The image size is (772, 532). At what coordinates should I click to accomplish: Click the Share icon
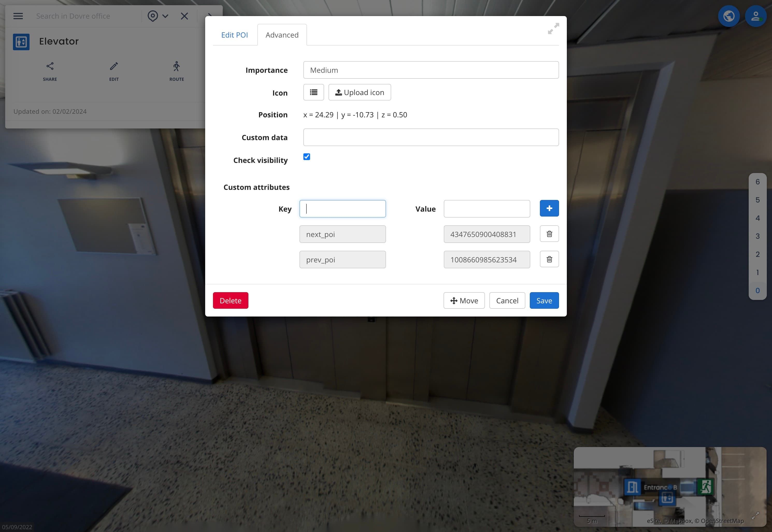pyautogui.click(x=50, y=66)
